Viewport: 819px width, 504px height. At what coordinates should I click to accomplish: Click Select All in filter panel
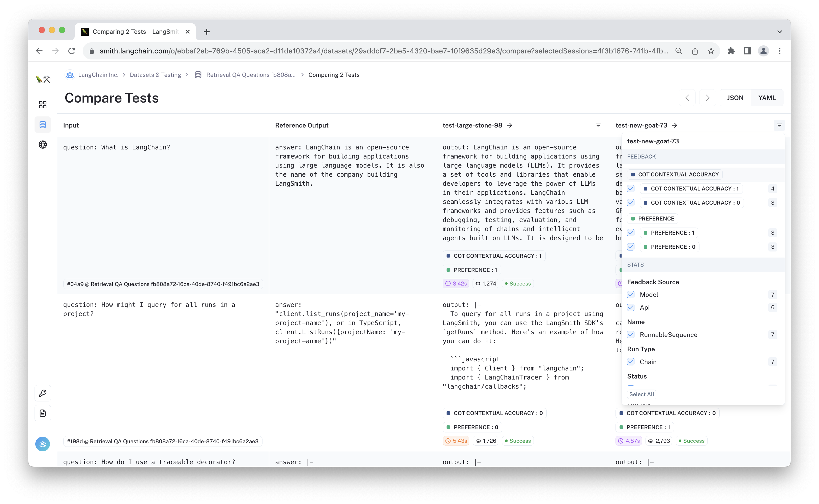tap(641, 394)
